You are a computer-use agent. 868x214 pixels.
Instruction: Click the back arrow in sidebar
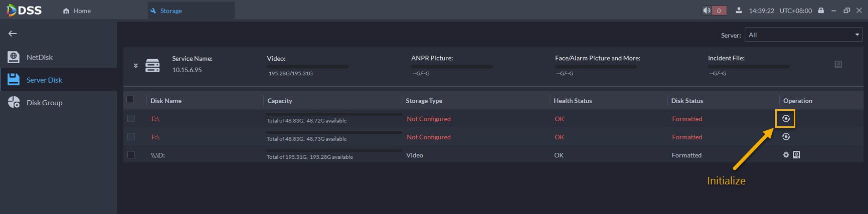(13, 34)
